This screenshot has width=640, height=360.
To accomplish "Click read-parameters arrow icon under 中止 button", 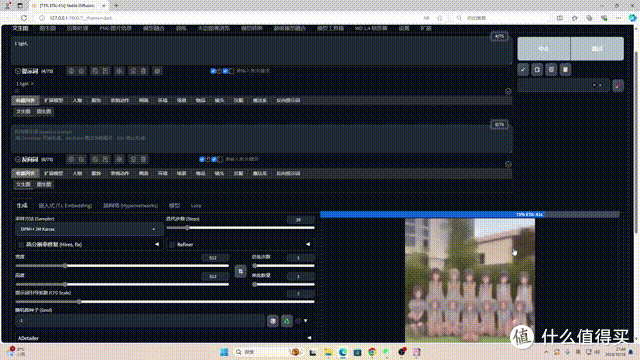I will (x=523, y=70).
